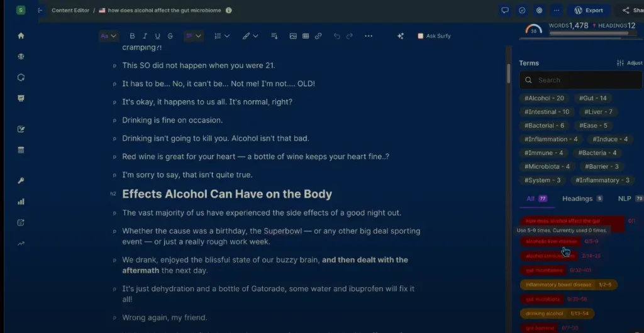Undo the last edit

337,36
